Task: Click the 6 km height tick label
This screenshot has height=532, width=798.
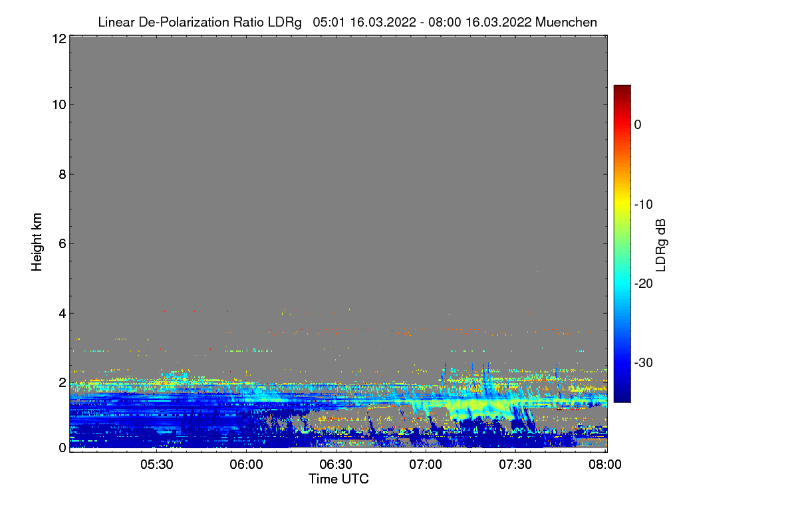Action: (61, 243)
